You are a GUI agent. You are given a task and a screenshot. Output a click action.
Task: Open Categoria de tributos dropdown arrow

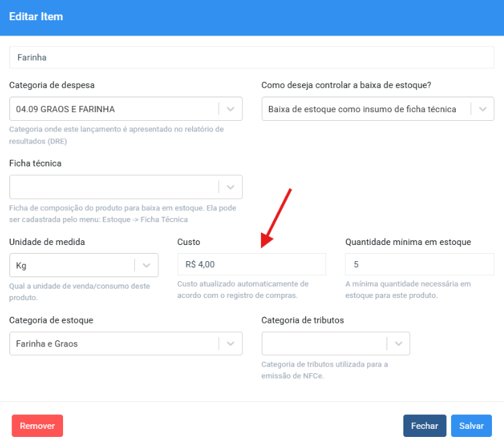click(398, 344)
